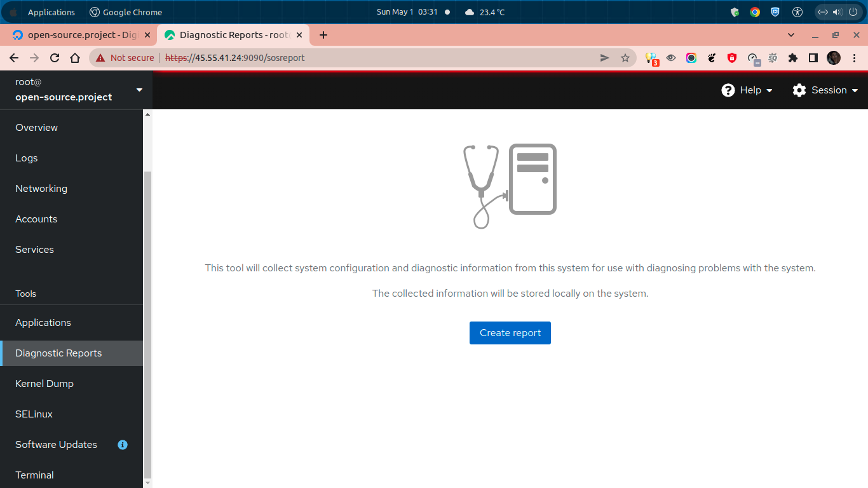Click the sidebar scrollbar down arrow

tap(148, 483)
